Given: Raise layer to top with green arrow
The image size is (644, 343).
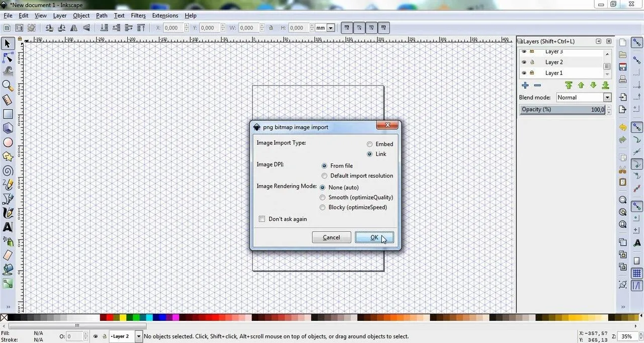Looking at the screenshot, I should tap(569, 85).
